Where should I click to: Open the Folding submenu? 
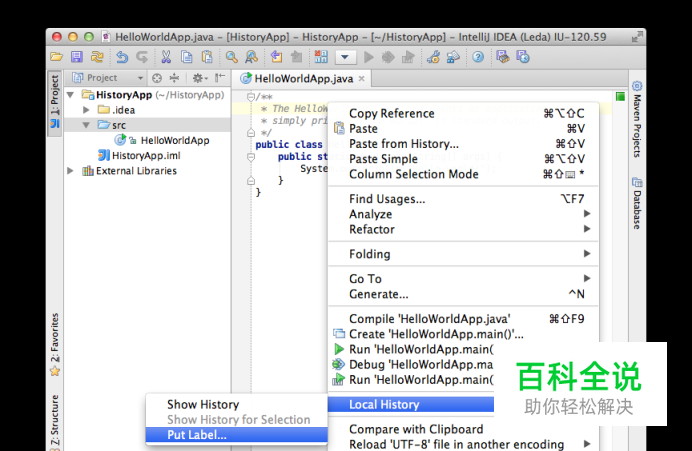click(463, 254)
